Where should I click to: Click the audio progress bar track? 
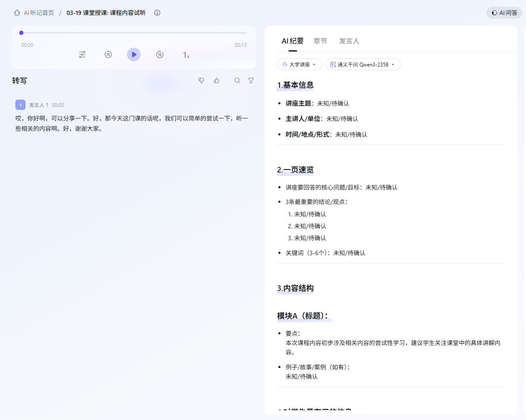click(x=134, y=33)
